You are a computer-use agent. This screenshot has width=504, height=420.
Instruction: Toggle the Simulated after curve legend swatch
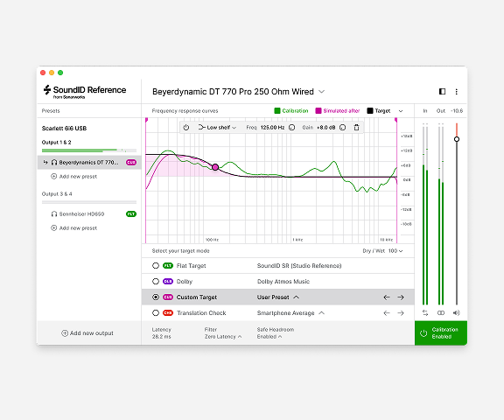(x=318, y=111)
